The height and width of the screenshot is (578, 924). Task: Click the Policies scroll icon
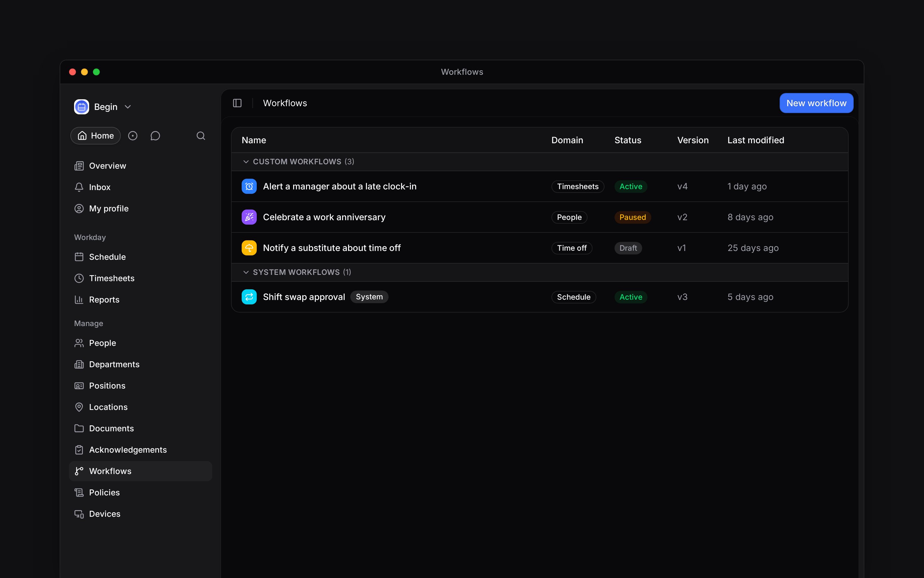click(x=79, y=492)
